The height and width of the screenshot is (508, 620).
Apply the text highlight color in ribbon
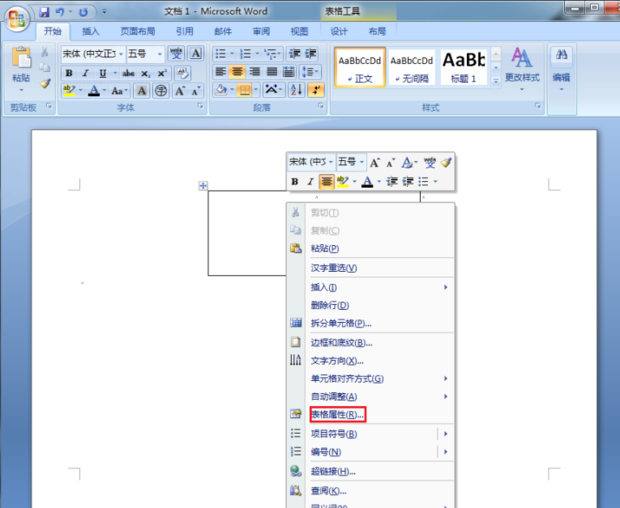pos(69,91)
